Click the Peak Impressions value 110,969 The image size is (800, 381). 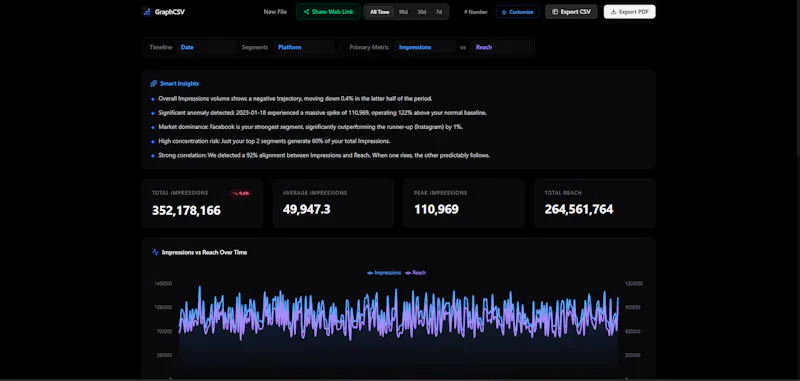[436, 209]
